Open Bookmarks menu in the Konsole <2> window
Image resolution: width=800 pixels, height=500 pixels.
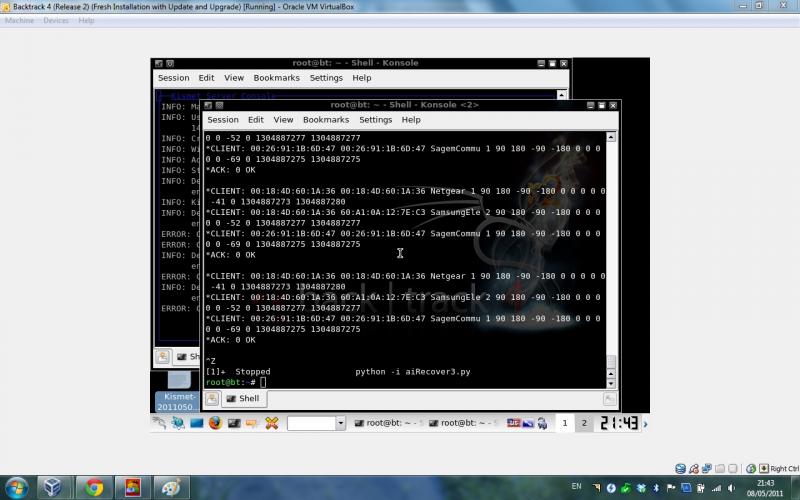325,119
